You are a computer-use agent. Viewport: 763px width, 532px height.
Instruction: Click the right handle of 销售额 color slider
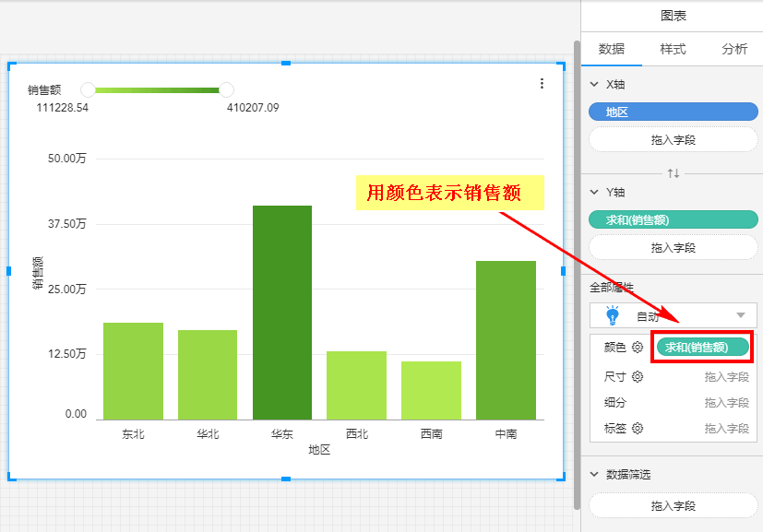tap(226, 89)
